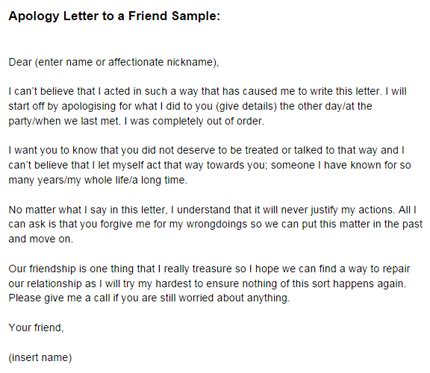This screenshot has width=430, height=373.
Task: Click the line starting 'our relationship as I will try'
Action: [x=208, y=284]
